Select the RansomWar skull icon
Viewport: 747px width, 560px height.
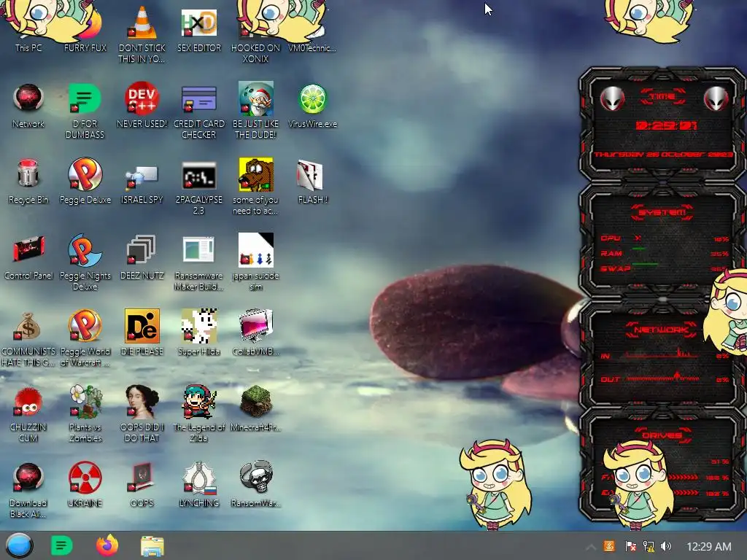pyautogui.click(x=255, y=485)
